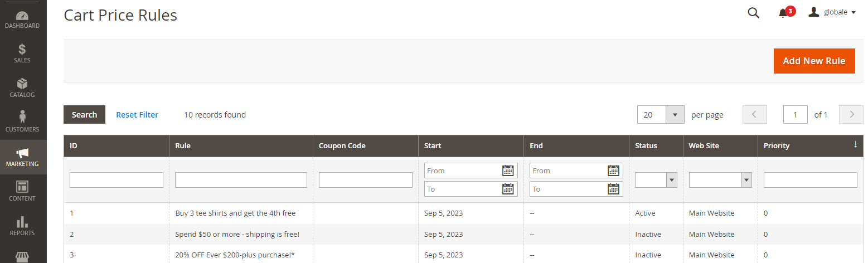This screenshot has width=868, height=263.
Task: Expand the Web Site filter dropdown
Action: point(720,180)
